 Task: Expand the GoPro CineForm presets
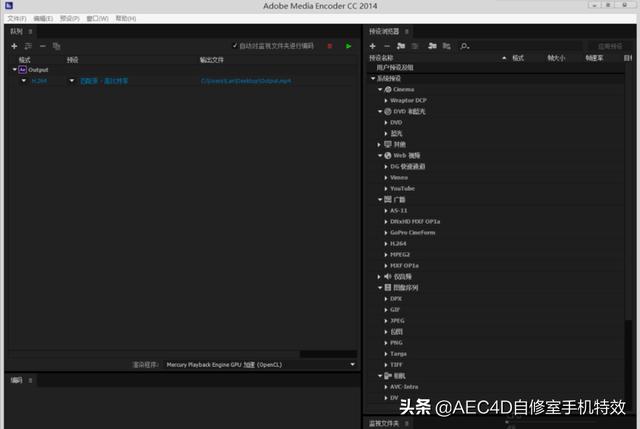point(386,232)
